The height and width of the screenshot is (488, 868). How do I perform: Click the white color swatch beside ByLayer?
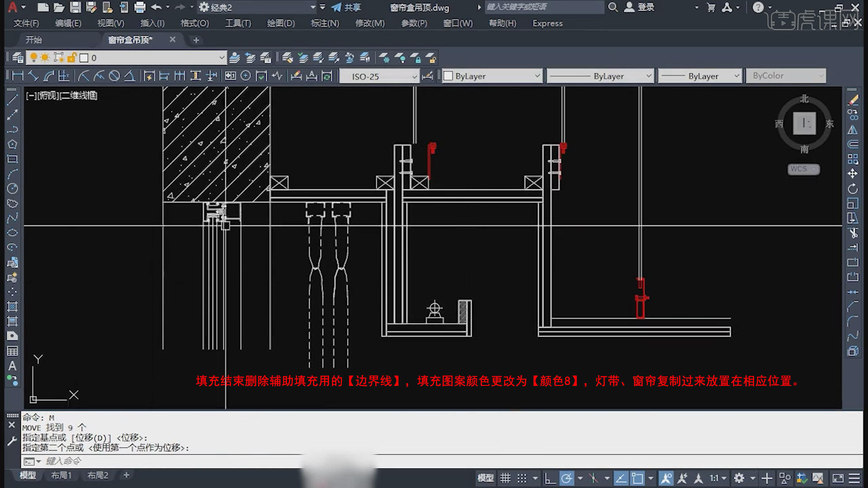[x=448, y=76]
